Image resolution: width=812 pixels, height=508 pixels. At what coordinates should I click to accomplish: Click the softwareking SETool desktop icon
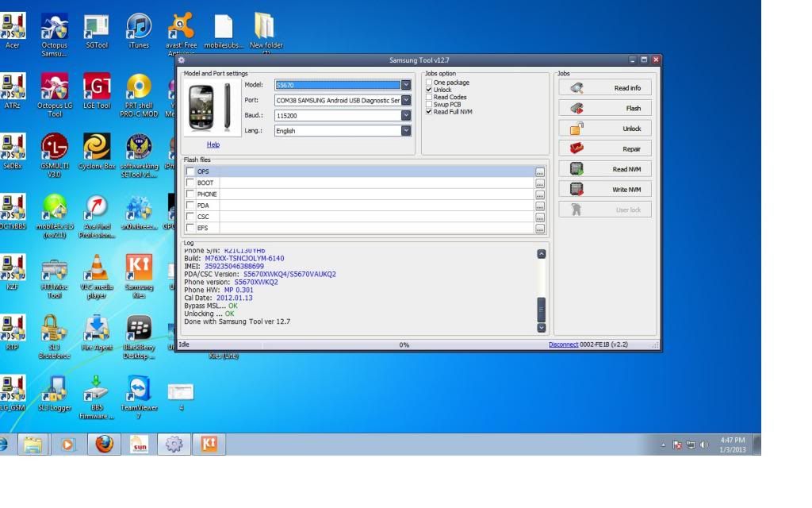[139, 155]
